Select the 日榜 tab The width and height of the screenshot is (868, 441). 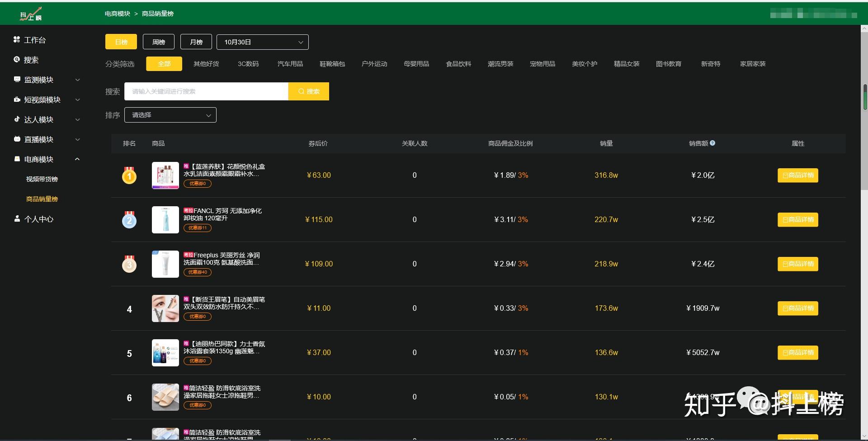[x=121, y=42]
